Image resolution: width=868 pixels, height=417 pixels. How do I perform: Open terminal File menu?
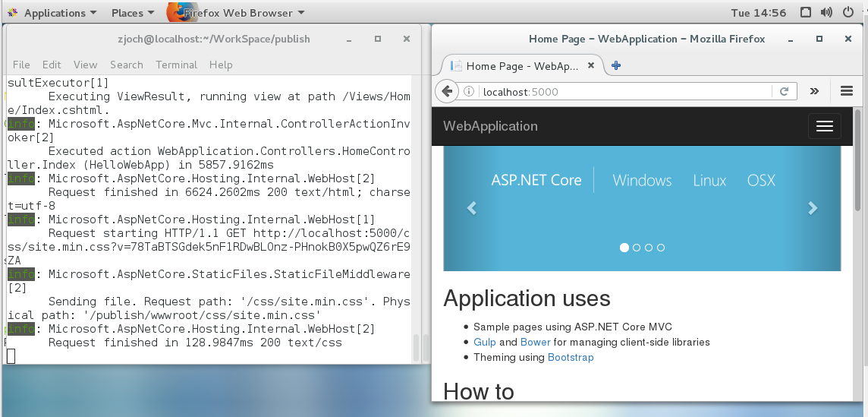21,65
